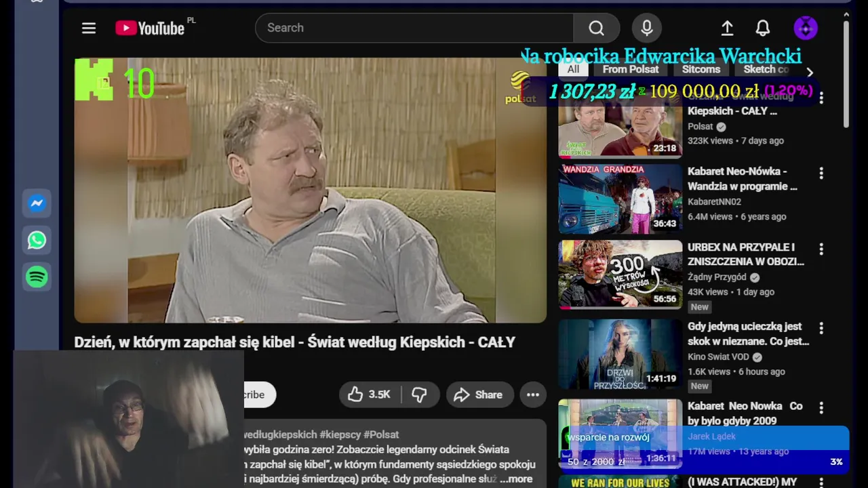Screen dimensions: 868x488
Task: Open the #kiepscy hashtag link
Action: [340, 434]
